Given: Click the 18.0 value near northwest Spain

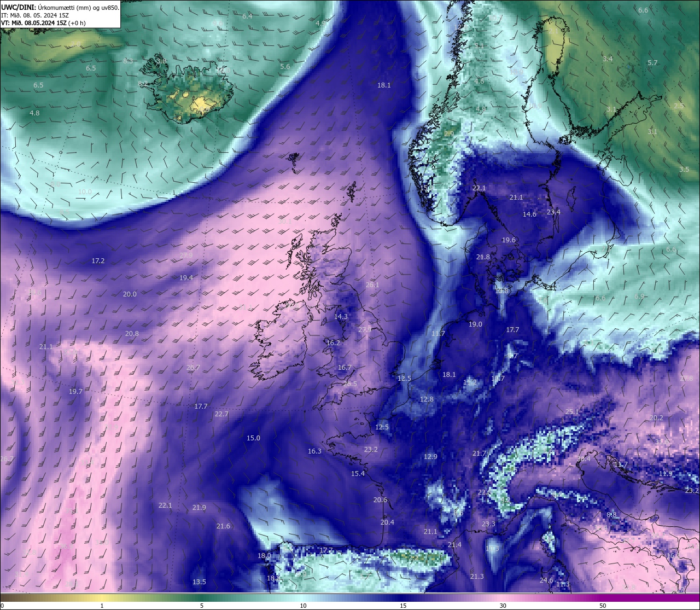Looking at the screenshot, I should [x=264, y=556].
